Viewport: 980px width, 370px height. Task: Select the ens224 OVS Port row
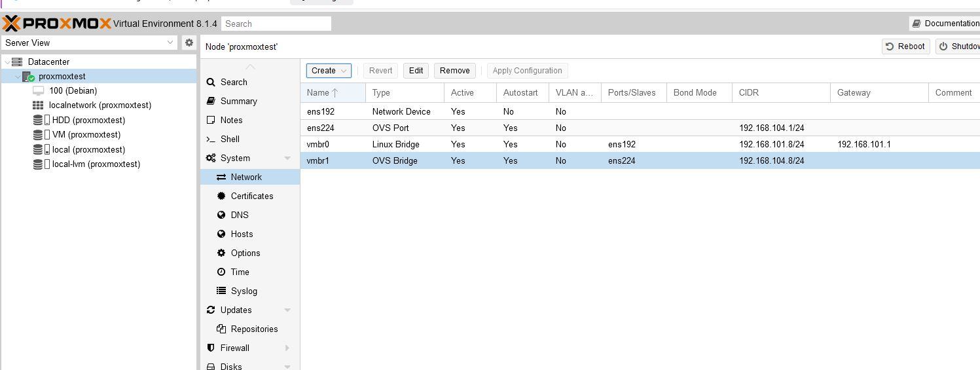640,128
